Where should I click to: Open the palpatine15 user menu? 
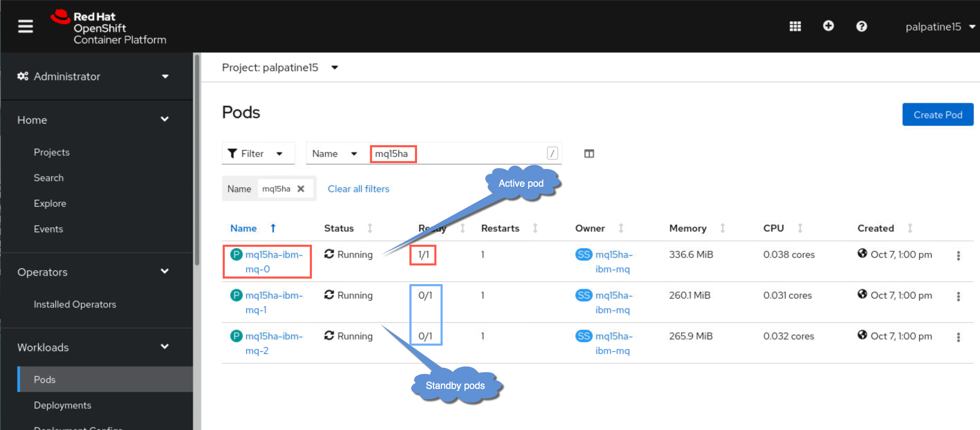pos(940,27)
